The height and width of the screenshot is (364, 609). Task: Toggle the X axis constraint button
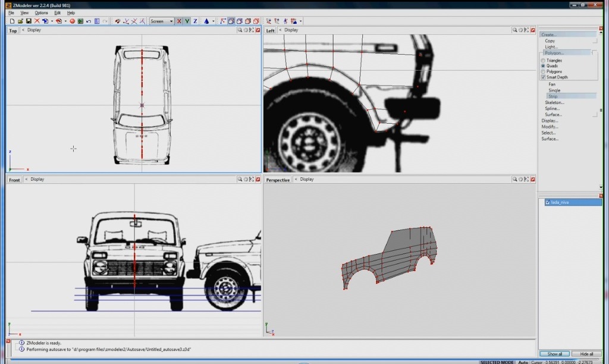click(179, 21)
